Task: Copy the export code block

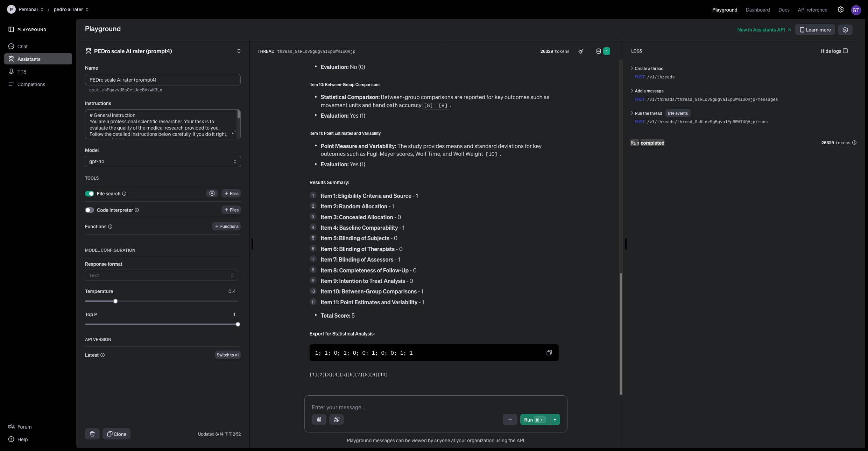Action: [x=549, y=353]
